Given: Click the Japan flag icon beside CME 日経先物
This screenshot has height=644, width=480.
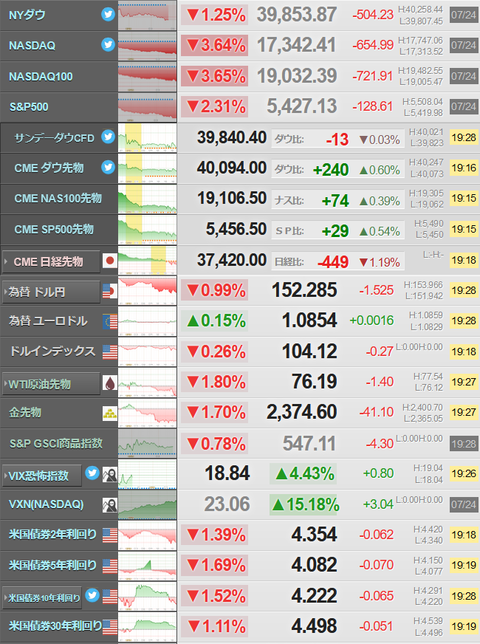Looking at the screenshot, I should click(x=110, y=260).
